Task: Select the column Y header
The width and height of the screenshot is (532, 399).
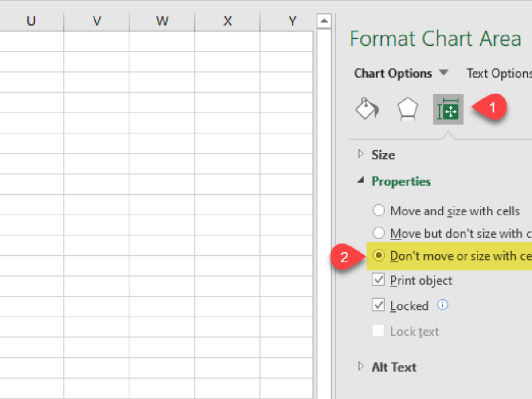Action: (292, 21)
